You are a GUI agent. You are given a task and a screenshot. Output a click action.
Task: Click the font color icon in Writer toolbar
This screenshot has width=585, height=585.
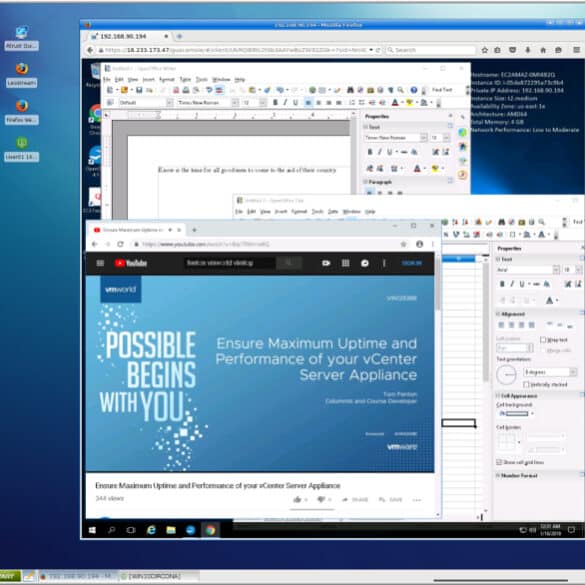(x=395, y=102)
